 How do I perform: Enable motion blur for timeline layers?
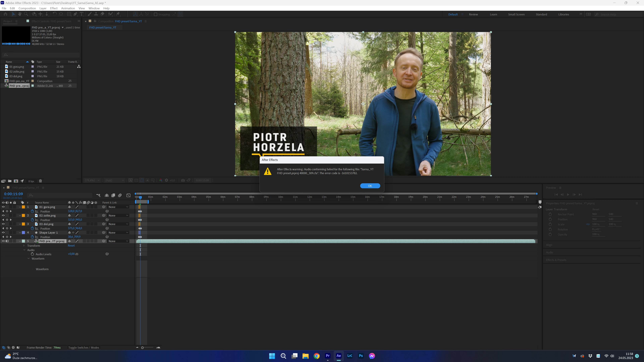coord(120,195)
